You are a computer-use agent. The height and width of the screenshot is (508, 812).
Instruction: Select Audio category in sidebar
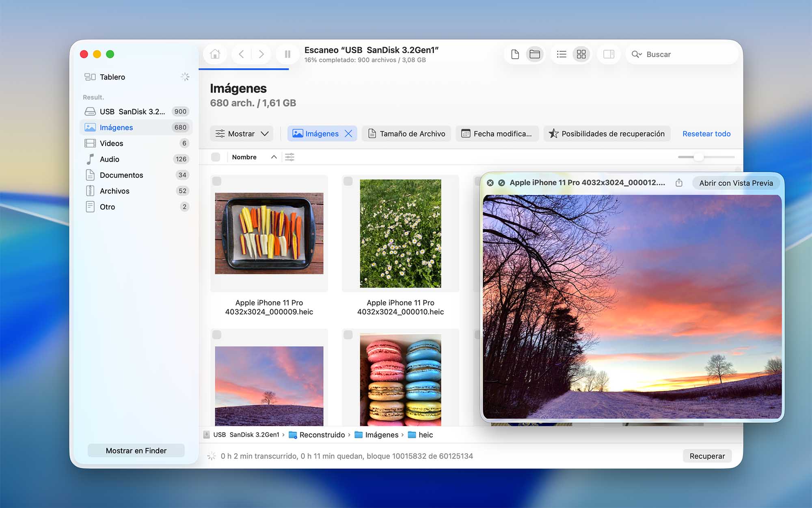136,159
